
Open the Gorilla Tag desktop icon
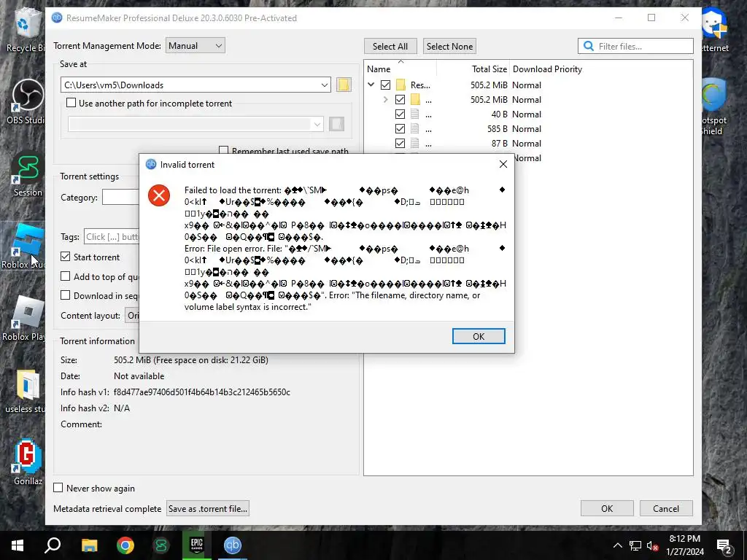pos(27,462)
